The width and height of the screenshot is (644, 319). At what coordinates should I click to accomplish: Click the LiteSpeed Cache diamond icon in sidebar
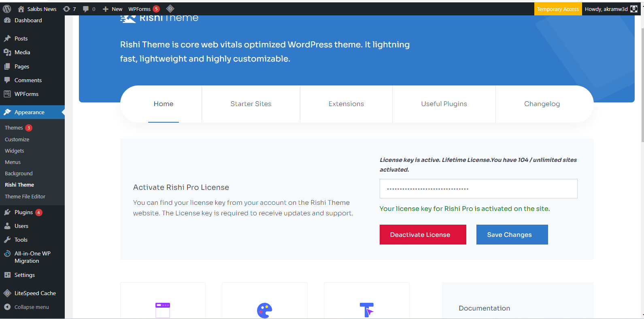[7, 293]
